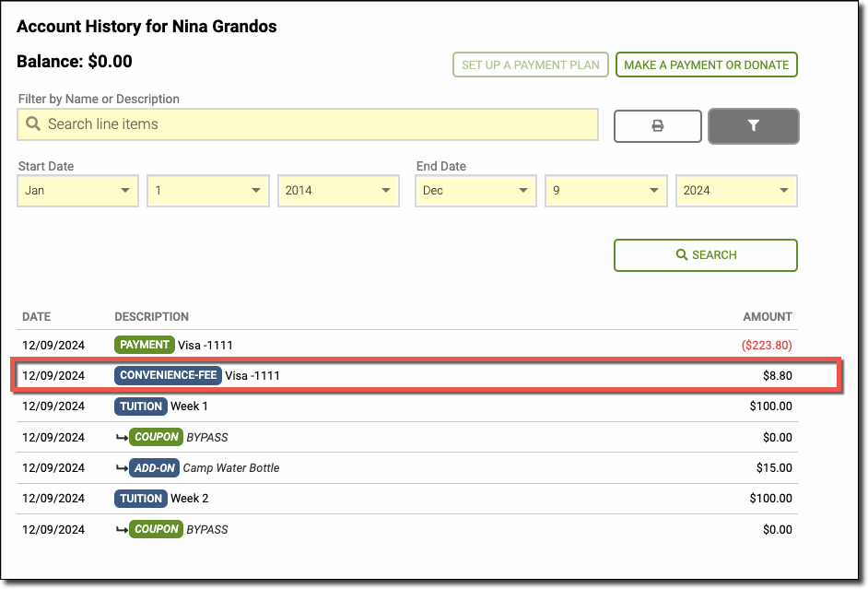This screenshot has width=868, height=589.
Task: Select the Payment Visa -1111 row
Action: [407, 346]
